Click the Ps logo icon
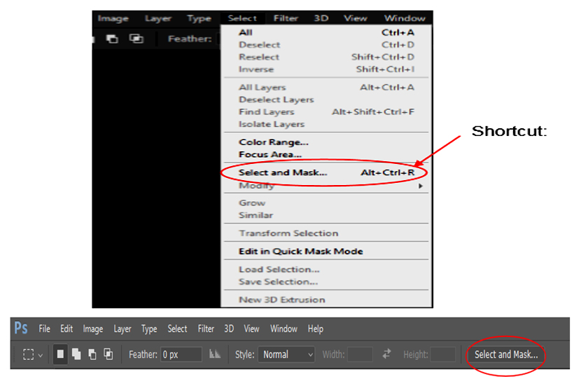 pyautogui.click(x=21, y=328)
